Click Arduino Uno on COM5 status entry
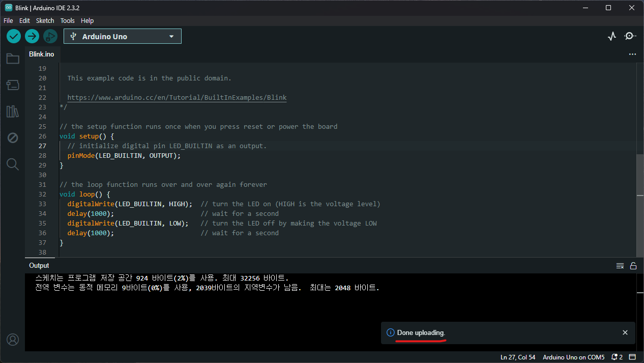The image size is (644, 363). (x=574, y=357)
